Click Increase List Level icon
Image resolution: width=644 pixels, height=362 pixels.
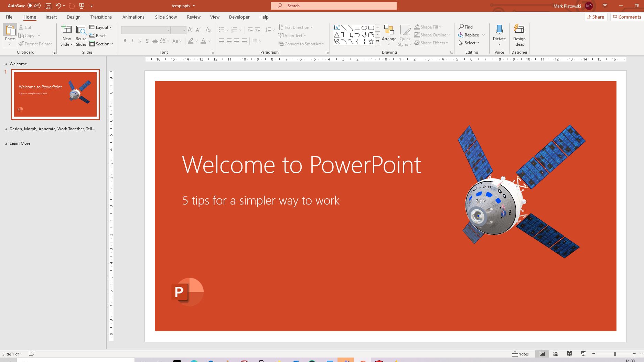258,30
